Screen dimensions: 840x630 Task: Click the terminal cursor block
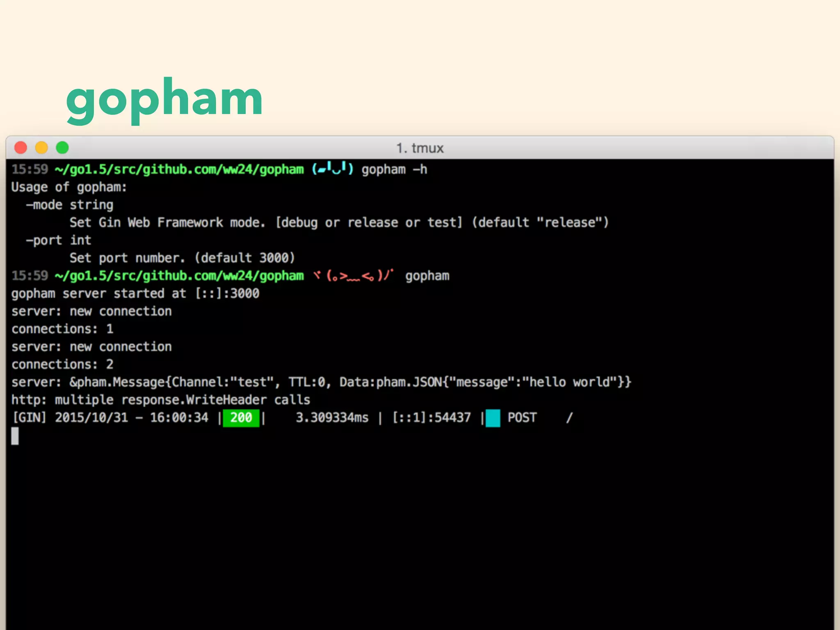(15, 436)
